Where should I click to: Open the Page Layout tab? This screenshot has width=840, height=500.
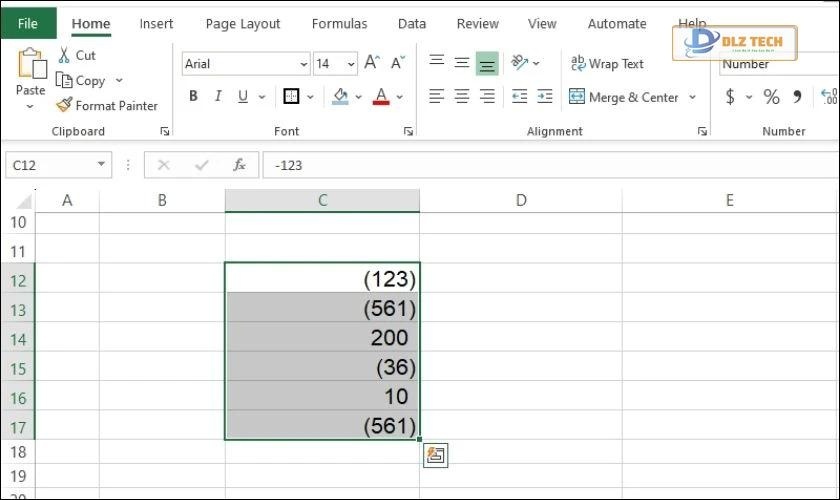(242, 23)
